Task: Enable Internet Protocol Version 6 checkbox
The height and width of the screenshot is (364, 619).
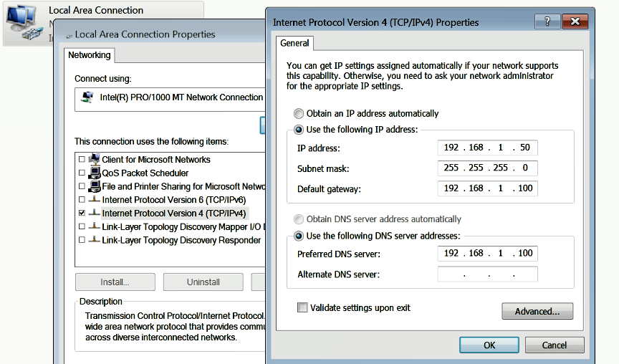Action: coord(82,199)
